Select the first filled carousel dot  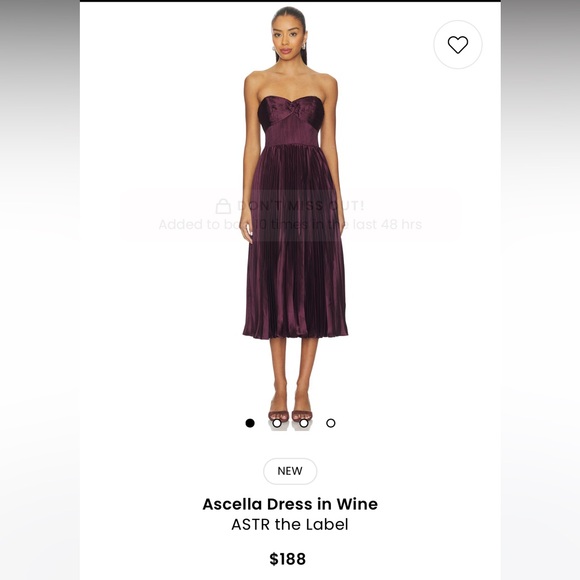tap(250, 423)
